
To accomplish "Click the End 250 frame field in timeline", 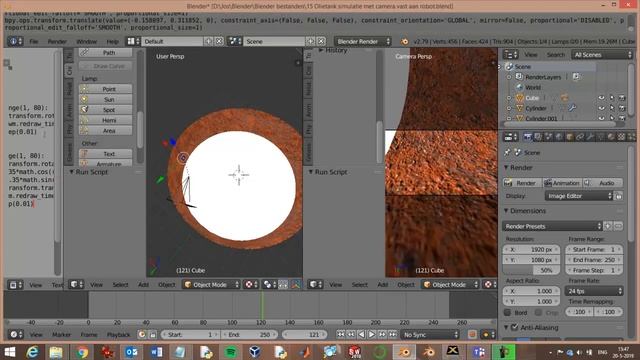I will click(249, 334).
